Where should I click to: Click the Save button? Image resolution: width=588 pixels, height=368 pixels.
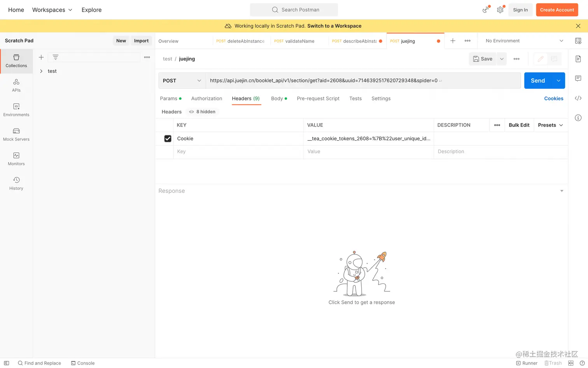point(483,59)
